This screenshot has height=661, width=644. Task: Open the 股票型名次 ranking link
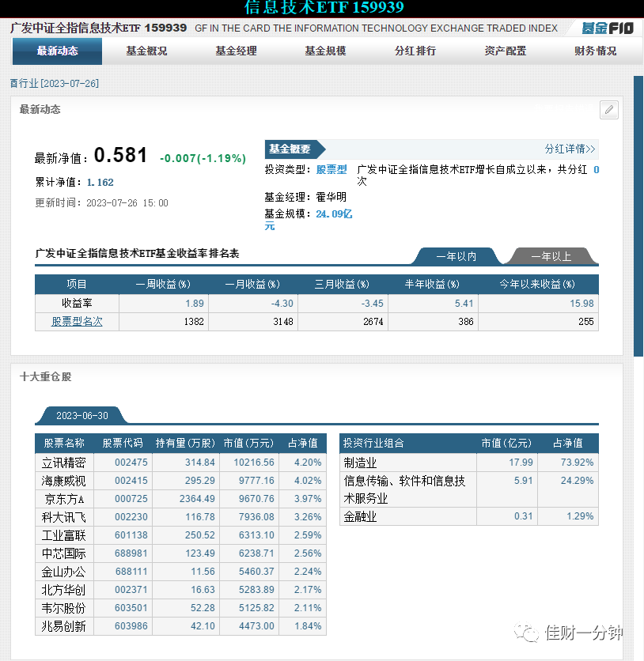click(x=77, y=322)
